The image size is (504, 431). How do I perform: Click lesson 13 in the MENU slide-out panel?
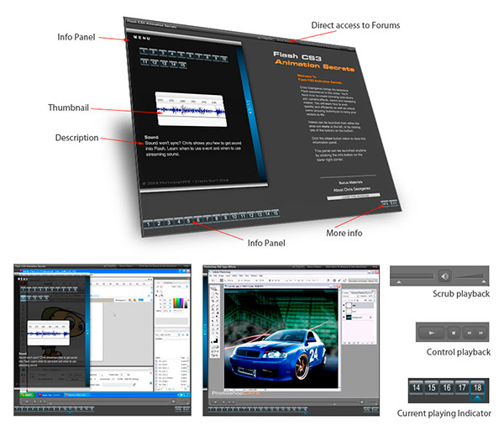click(x=164, y=63)
